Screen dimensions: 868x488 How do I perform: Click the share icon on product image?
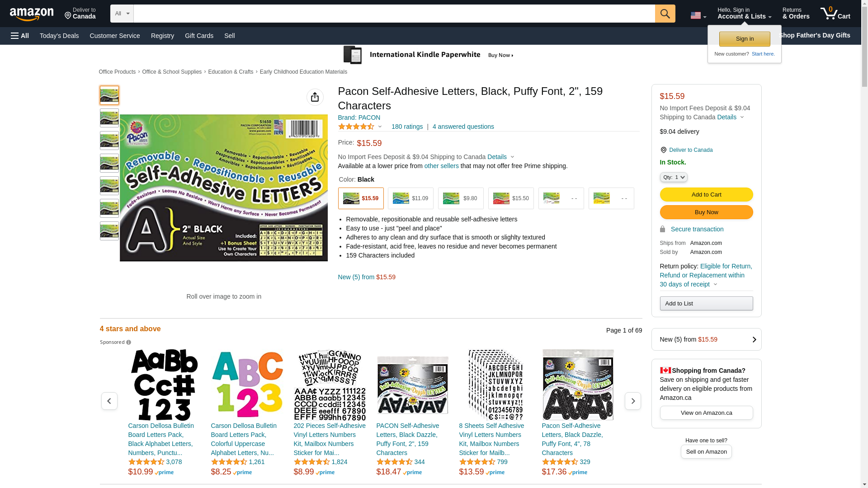(x=315, y=97)
